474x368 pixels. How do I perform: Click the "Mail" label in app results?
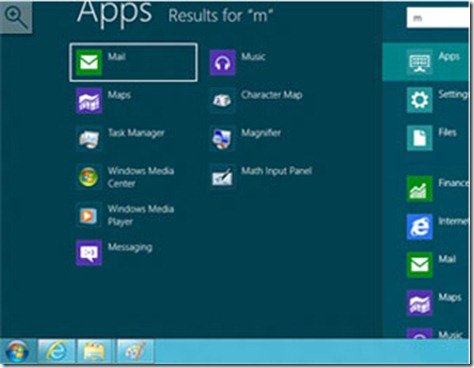pyautogui.click(x=117, y=57)
